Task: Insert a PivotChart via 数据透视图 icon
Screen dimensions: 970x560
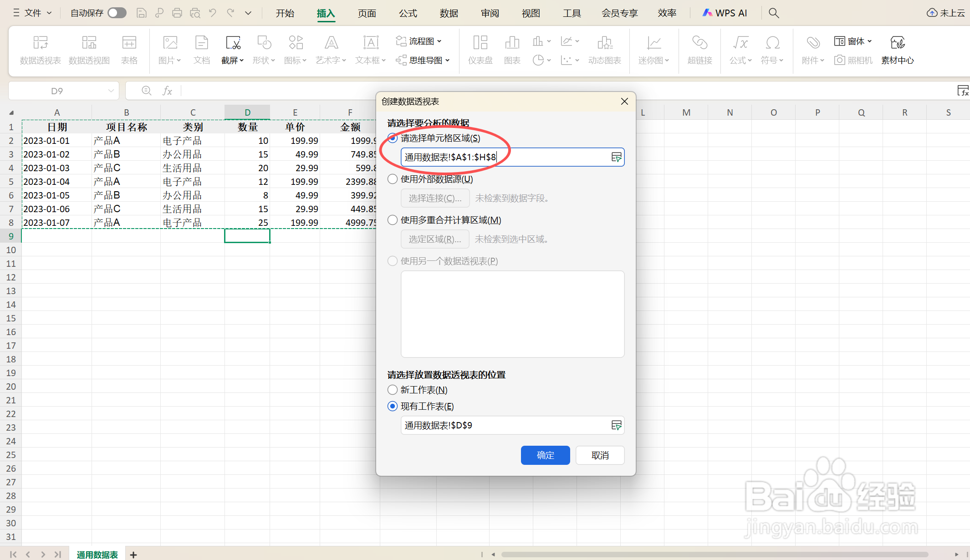Action: [89, 49]
